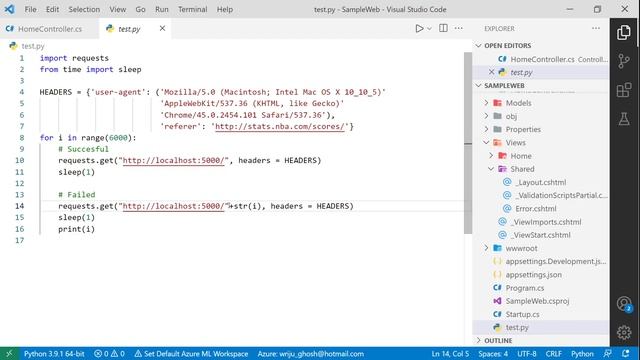Change file encoding UTF-8

click(527, 353)
